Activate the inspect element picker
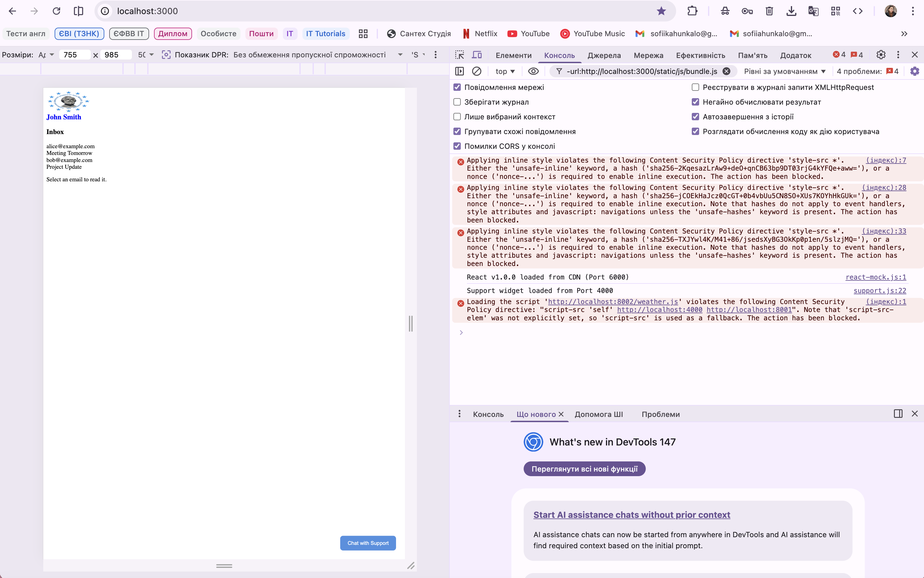Screen dimensions: 924x578 [x=460, y=55]
